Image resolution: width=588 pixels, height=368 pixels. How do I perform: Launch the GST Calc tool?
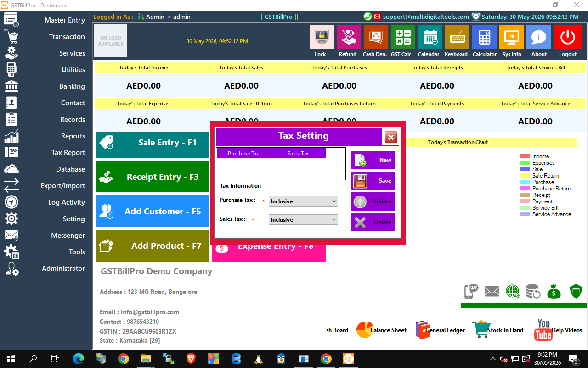coord(403,37)
